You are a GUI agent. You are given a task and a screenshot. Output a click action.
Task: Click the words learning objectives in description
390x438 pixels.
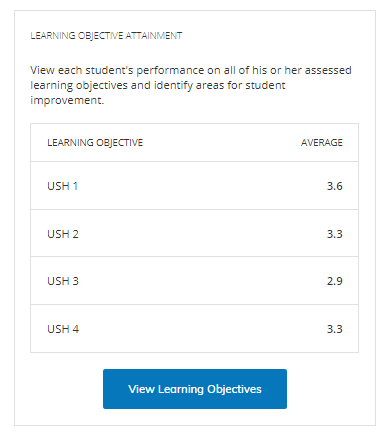pyautogui.click(x=79, y=85)
